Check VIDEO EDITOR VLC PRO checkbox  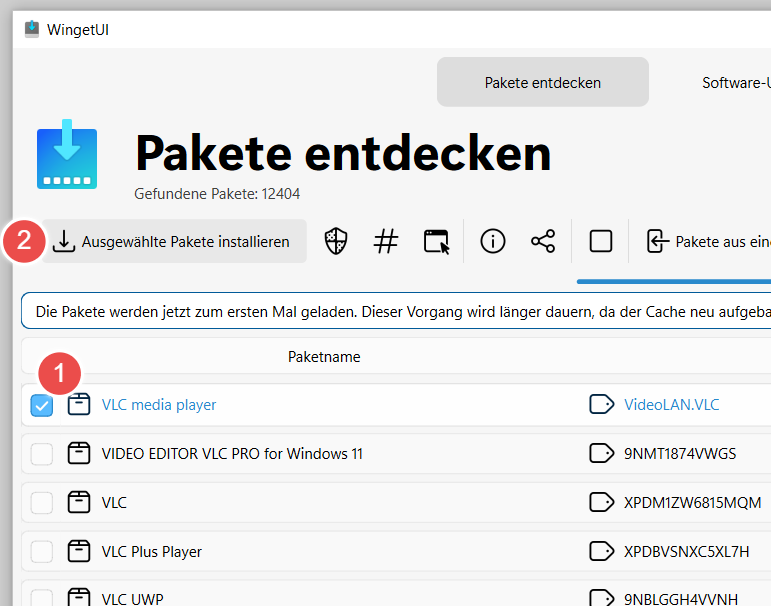coord(42,454)
